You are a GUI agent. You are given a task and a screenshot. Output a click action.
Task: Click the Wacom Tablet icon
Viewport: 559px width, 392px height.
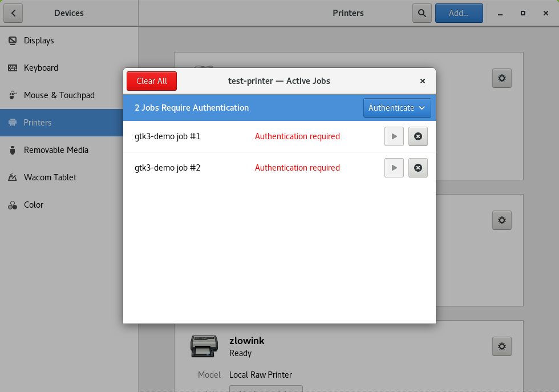click(13, 177)
